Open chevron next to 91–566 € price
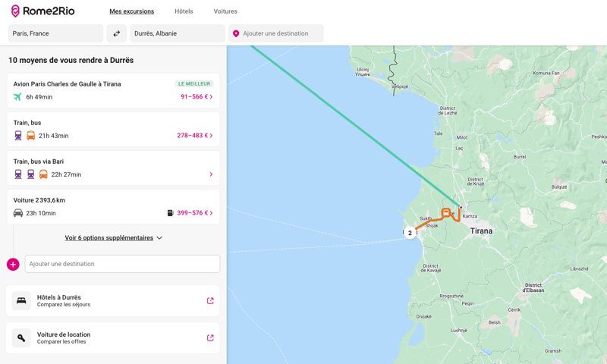607x364 pixels. 211,97
